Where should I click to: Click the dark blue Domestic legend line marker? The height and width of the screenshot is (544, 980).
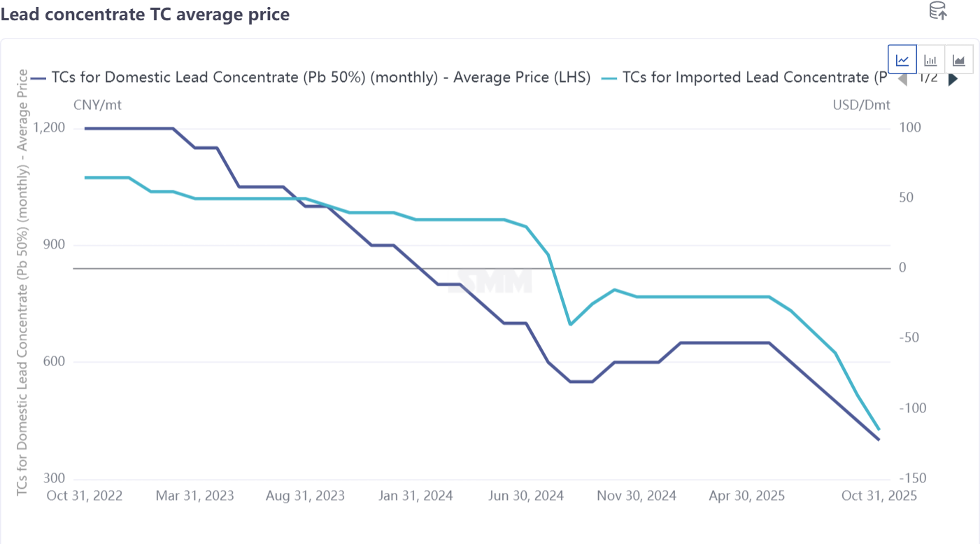coord(39,78)
